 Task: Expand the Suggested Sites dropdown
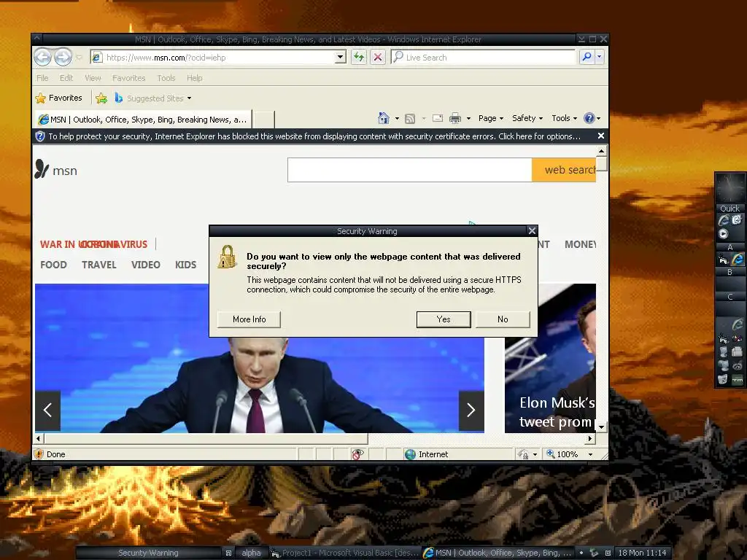189,98
